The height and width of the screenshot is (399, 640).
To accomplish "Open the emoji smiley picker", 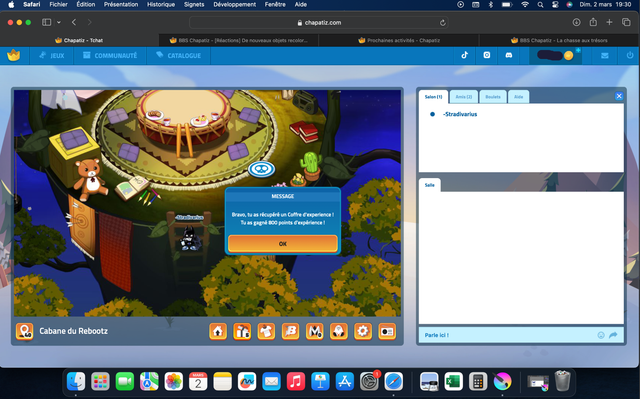I will [x=601, y=335].
